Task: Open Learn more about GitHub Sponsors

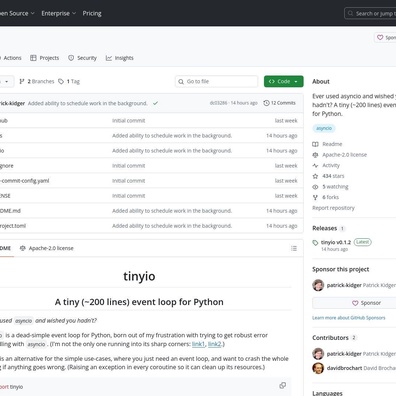Action: pyautogui.click(x=349, y=318)
